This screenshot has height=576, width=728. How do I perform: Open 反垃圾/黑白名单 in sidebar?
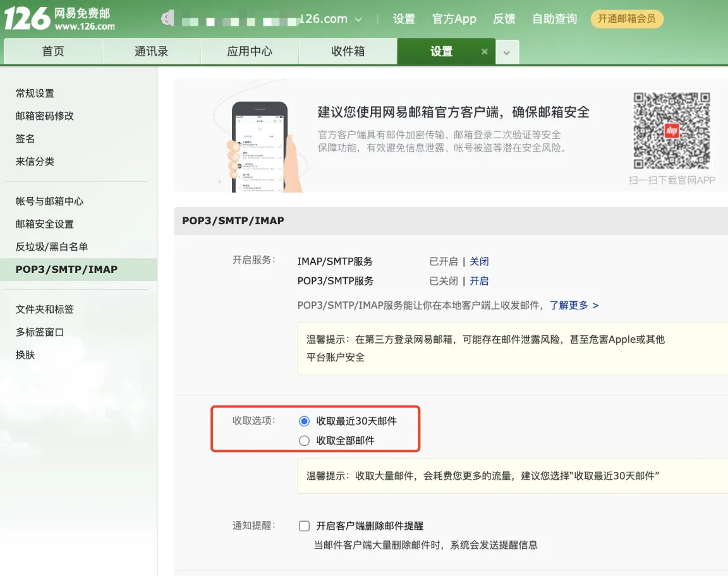pos(52,247)
